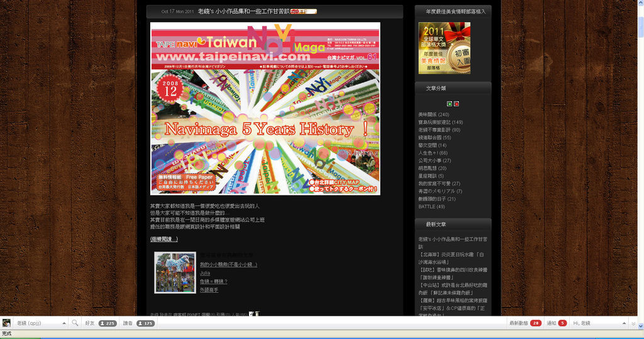
Task: Open the 好友 225 friends list
Action: coord(101,323)
